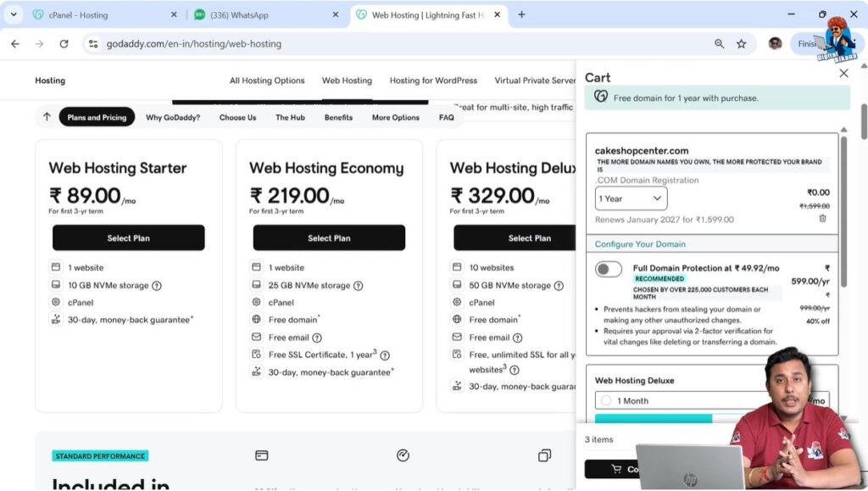The height and width of the screenshot is (491, 868).
Task: Delete cakeshopcenter.com from the cart
Action: click(x=822, y=218)
